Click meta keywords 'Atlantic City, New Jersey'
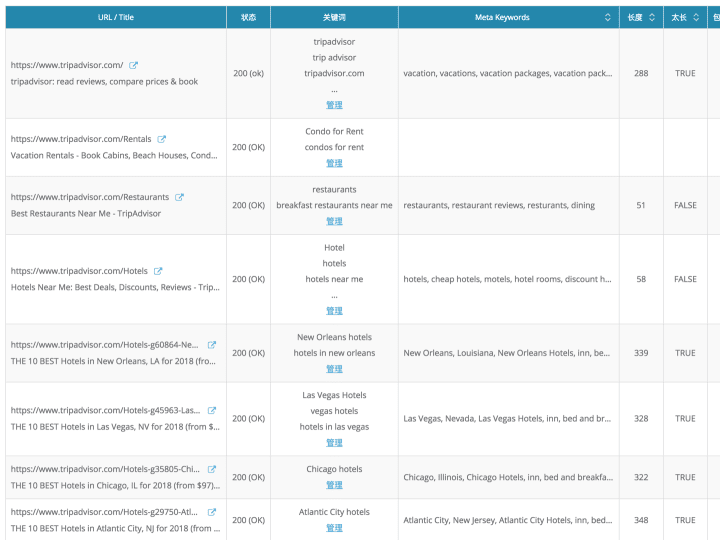The image size is (720, 540). click(x=508, y=520)
